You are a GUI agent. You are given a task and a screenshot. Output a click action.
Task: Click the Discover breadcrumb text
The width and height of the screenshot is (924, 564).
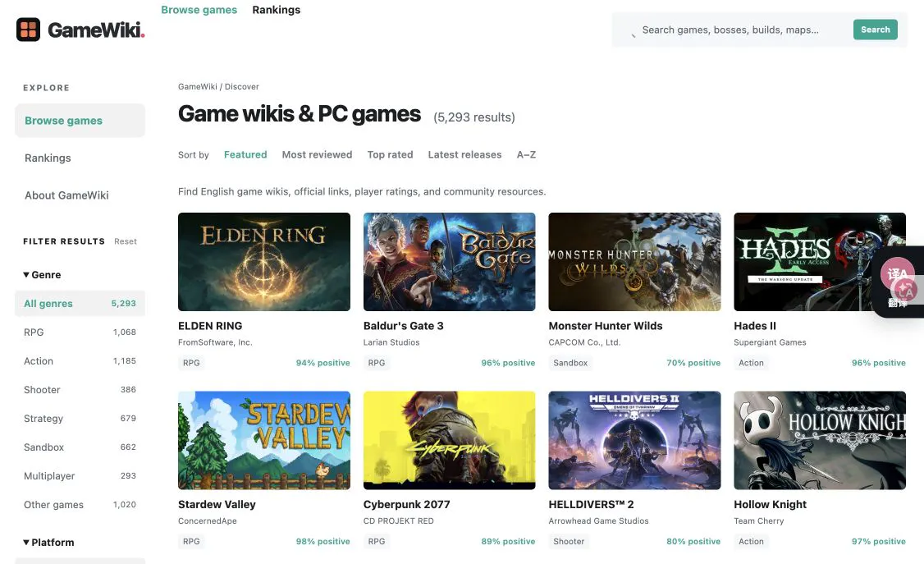(x=241, y=87)
